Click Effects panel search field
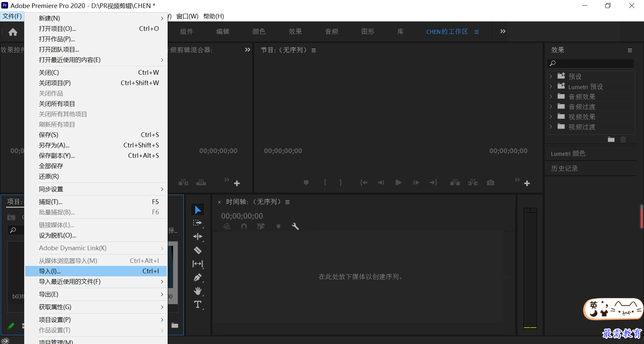644x344 pixels. click(591, 63)
